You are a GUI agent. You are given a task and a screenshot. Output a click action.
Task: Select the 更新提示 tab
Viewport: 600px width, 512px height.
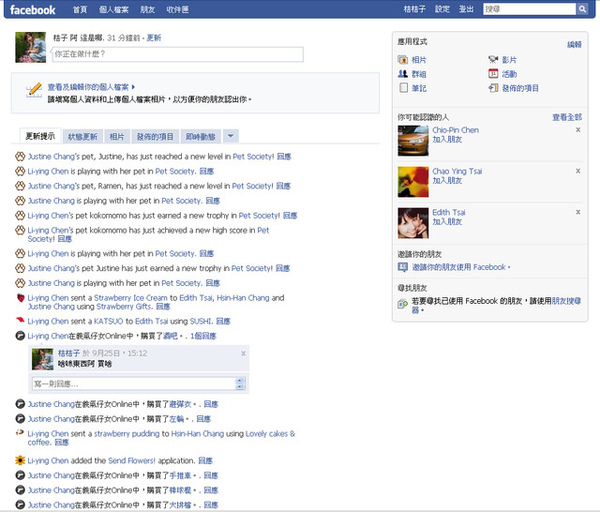(40, 136)
